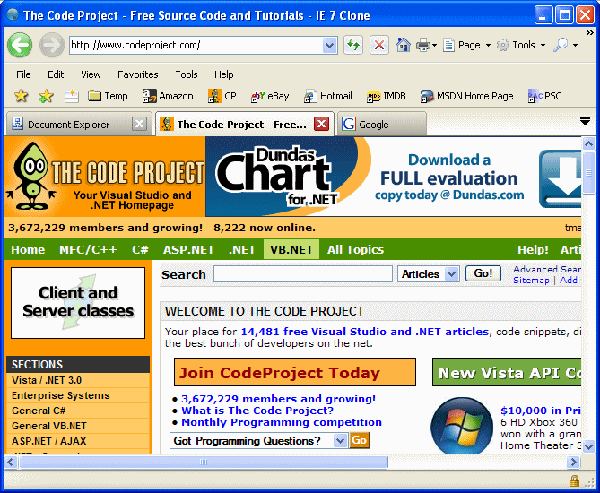Viewport: 600px width, 493px height.
Task: Click the Client and Server classes box
Action: point(78,303)
